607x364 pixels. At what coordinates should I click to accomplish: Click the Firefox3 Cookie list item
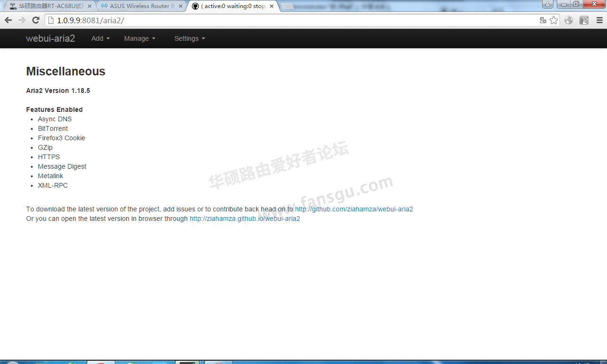pyautogui.click(x=62, y=138)
